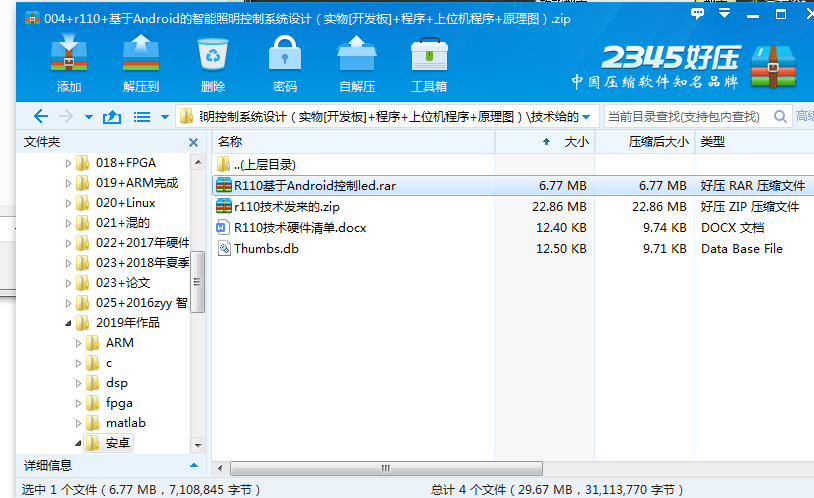Click the 解压到 (Extract to) icon
Image resolution: width=814 pixels, height=498 pixels.
(x=141, y=53)
